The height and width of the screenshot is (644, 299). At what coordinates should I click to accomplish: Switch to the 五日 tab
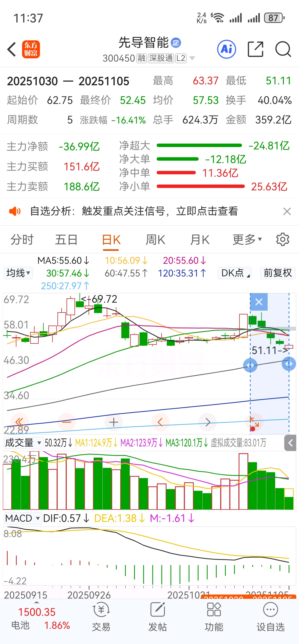point(66,239)
